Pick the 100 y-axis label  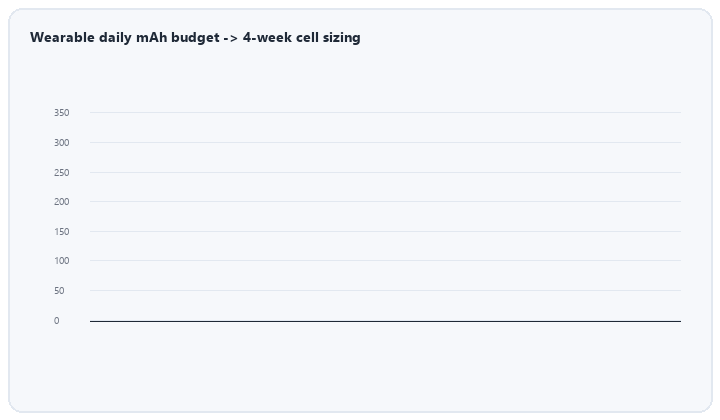[62, 261]
